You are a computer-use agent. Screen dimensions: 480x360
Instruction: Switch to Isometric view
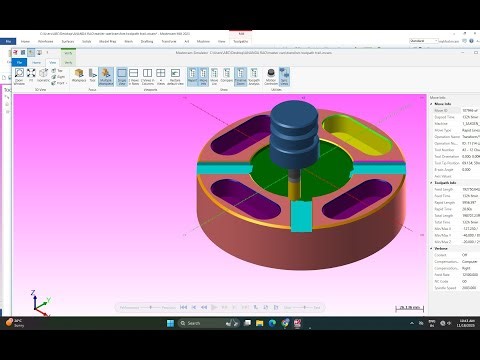coord(43,76)
